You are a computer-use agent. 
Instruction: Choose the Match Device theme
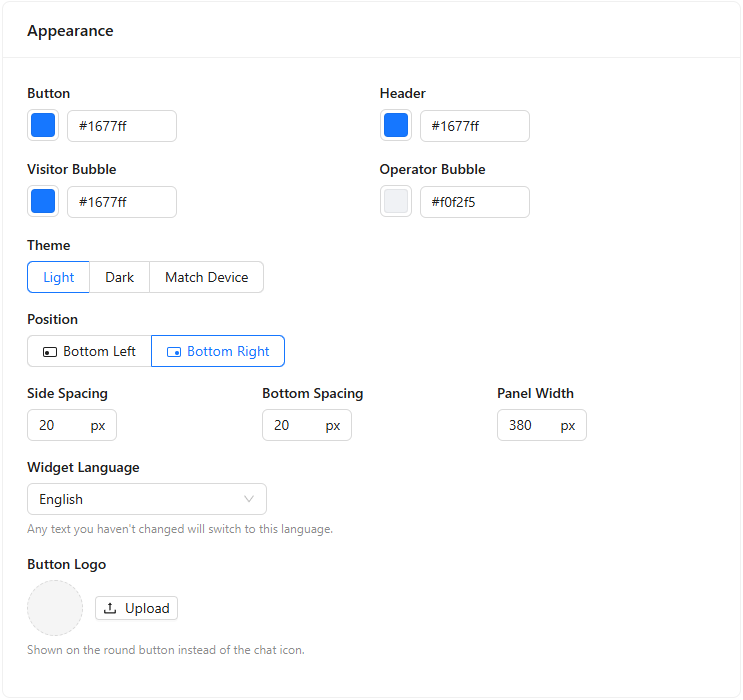click(x=207, y=277)
